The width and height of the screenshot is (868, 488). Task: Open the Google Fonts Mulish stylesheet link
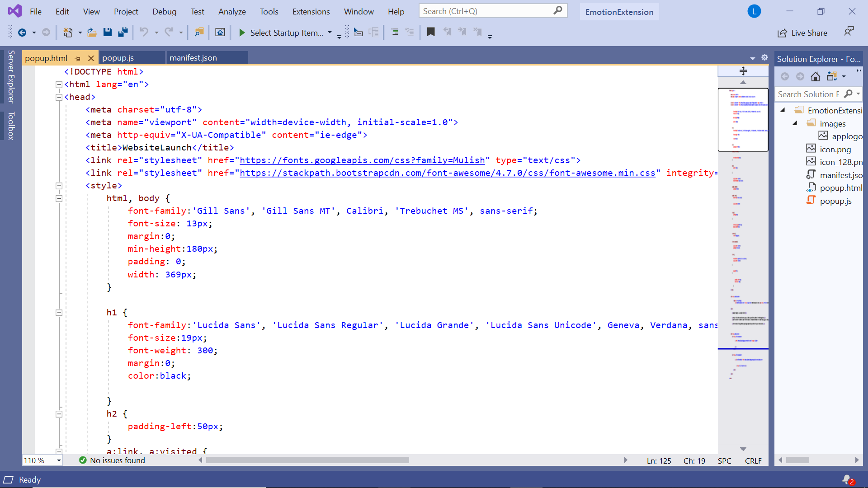(362, 160)
